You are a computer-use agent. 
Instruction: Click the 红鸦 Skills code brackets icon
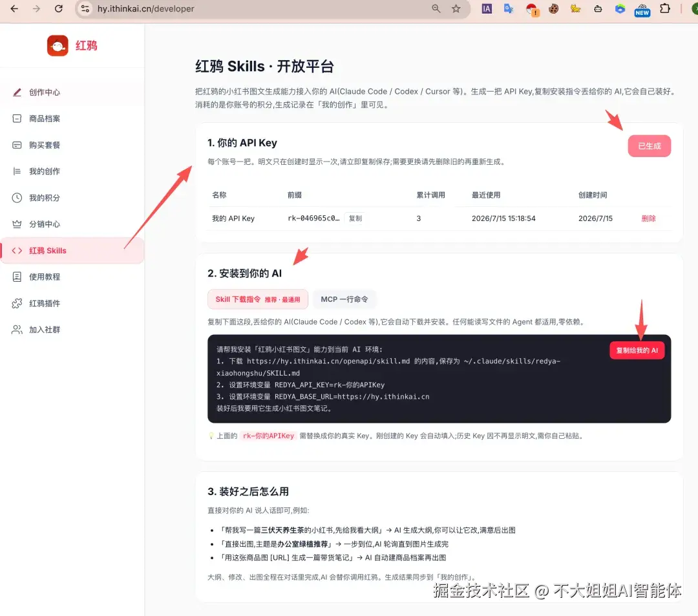click(17, 251)
